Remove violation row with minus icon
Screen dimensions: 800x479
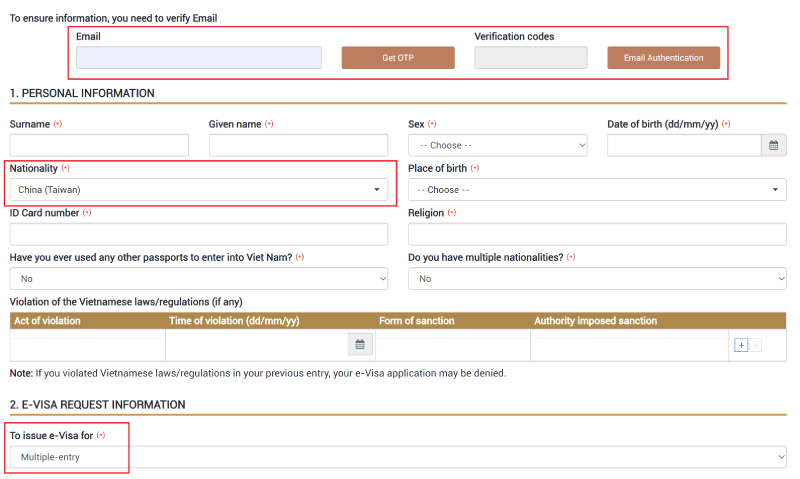[756, 345]
